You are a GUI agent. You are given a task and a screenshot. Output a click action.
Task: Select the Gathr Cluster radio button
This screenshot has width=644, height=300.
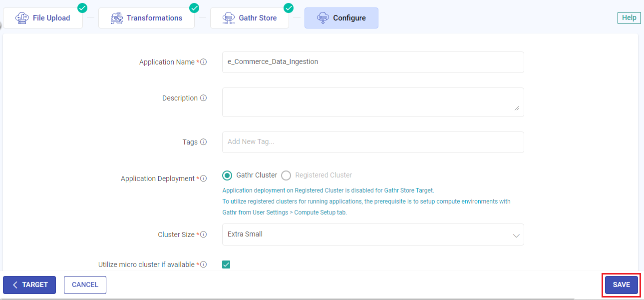point(227,175)
